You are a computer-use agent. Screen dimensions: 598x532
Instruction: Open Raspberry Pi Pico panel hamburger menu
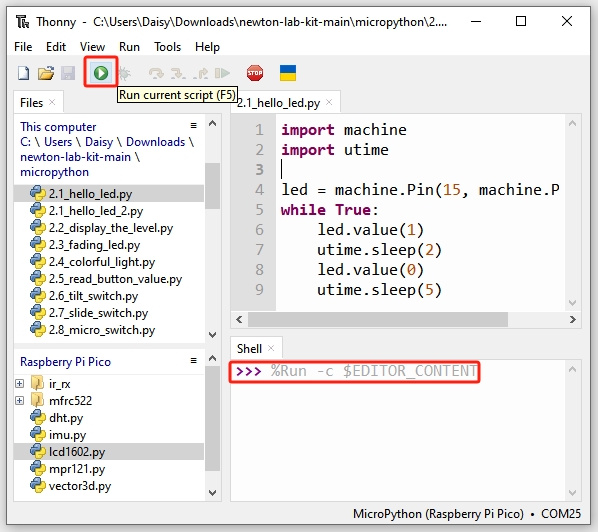(194, 360)
